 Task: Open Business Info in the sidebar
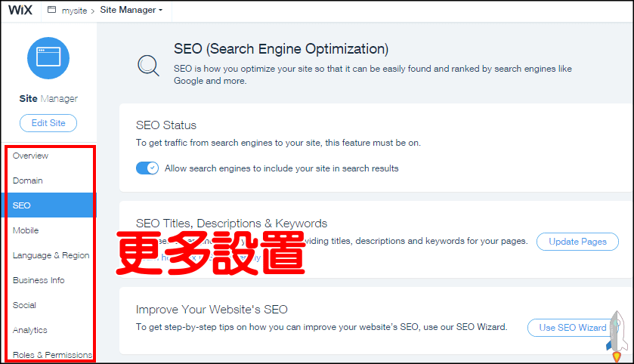point(39,280)
